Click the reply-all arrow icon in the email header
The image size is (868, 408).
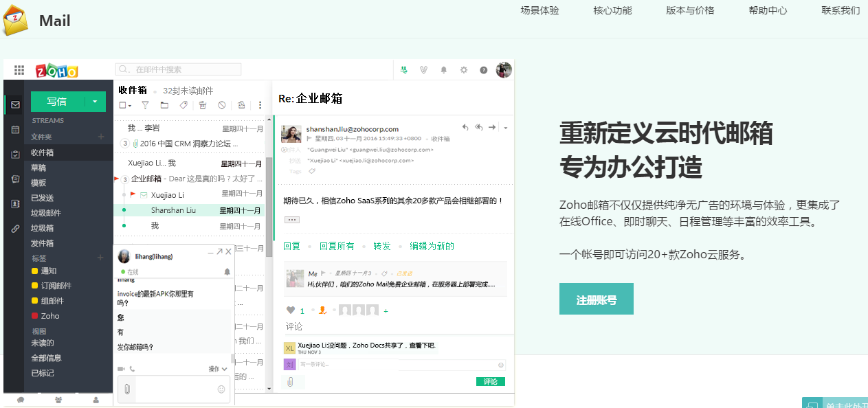pos(479,127)
